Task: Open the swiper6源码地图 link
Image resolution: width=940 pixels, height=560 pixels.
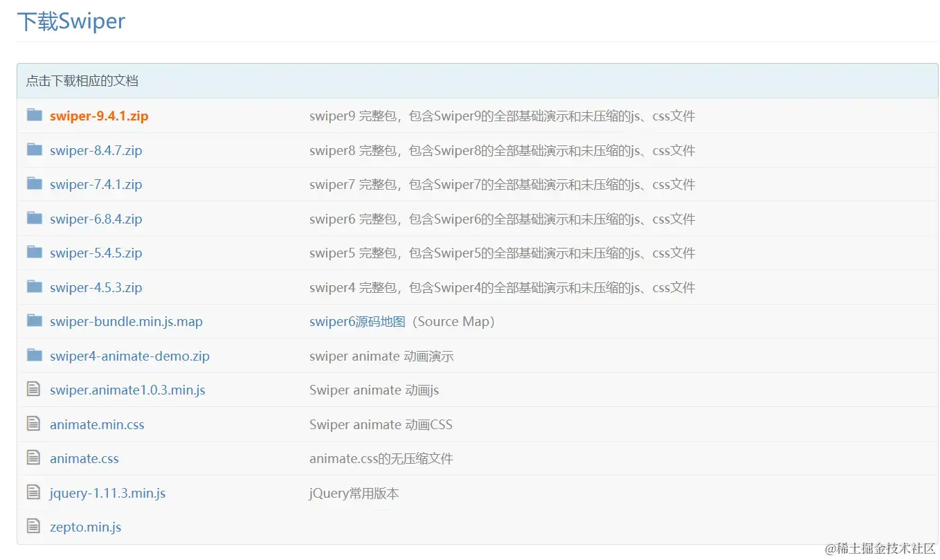Action: click(x=357, y=322)
